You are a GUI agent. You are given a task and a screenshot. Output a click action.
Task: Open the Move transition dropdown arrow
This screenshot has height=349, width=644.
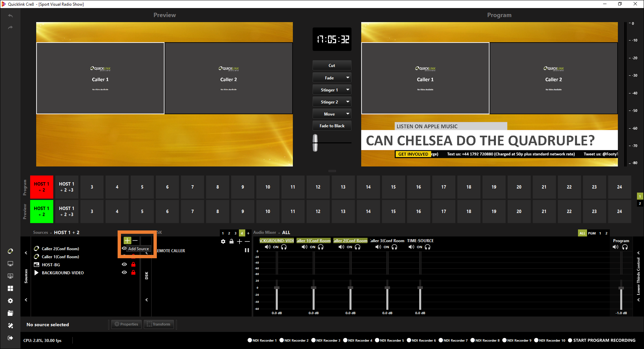(x=348, y=114)
